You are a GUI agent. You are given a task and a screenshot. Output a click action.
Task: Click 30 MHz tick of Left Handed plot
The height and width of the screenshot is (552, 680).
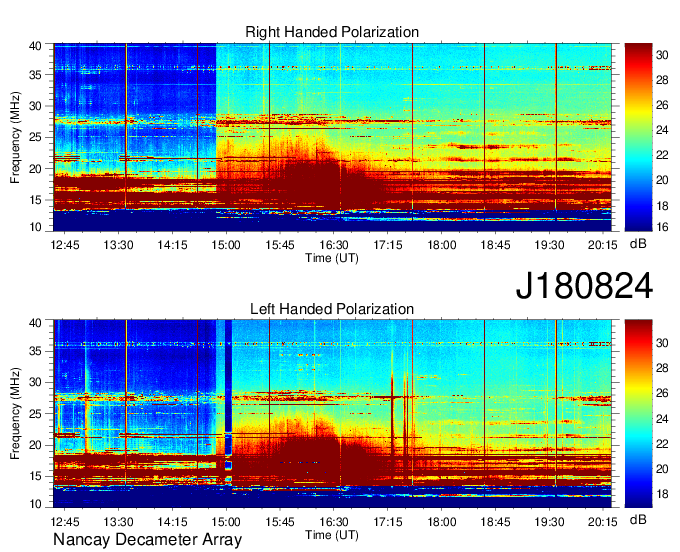35,382
